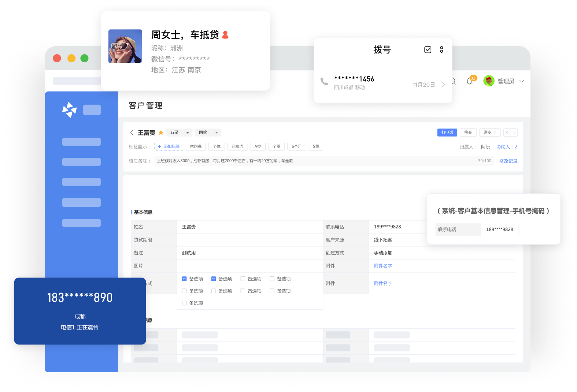Expand the 五星 rating dropdown
Screen dimensions: 577x392
[179, 132]
